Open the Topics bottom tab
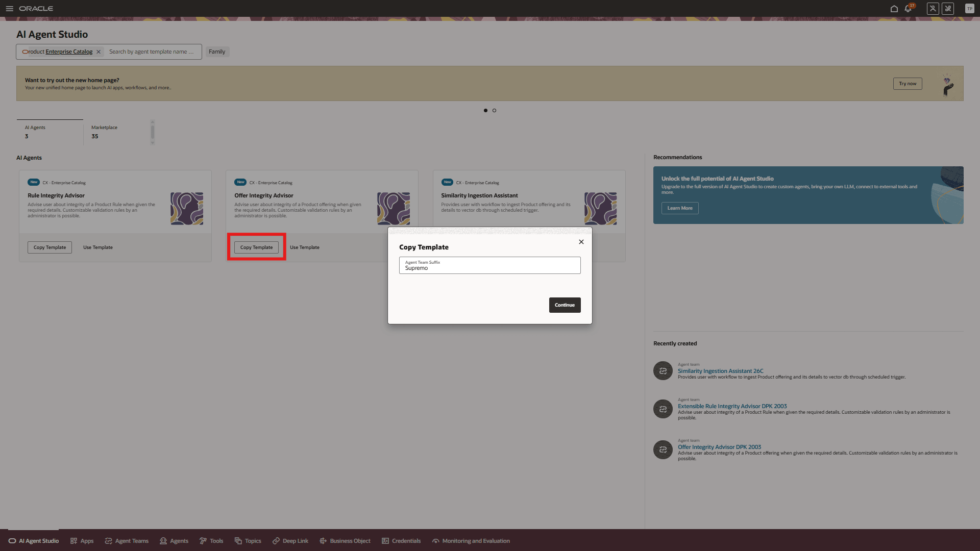 [248, 541]
